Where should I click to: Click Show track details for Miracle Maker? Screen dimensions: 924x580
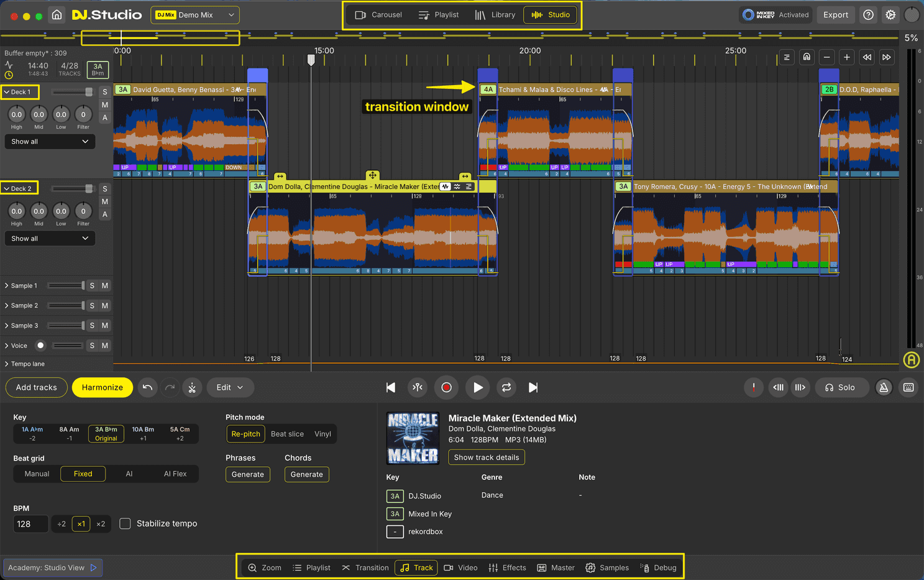click(486, 457)
